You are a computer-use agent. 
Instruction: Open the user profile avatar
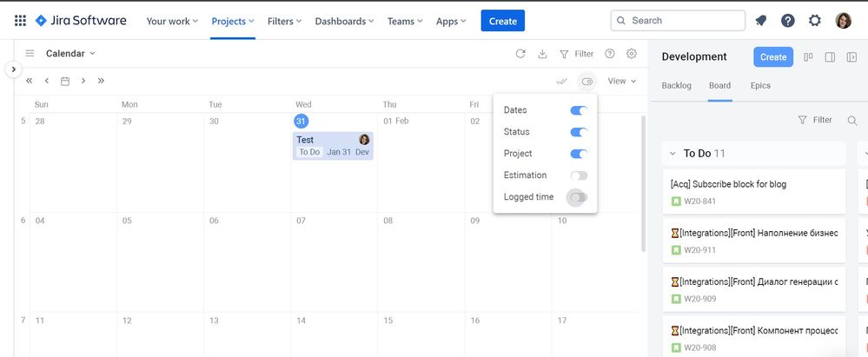click(843, 21)
